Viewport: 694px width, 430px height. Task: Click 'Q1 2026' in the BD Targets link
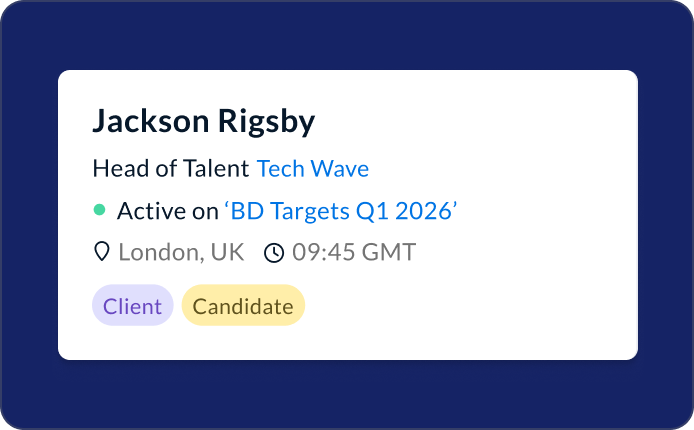click(x=414, y=210)
